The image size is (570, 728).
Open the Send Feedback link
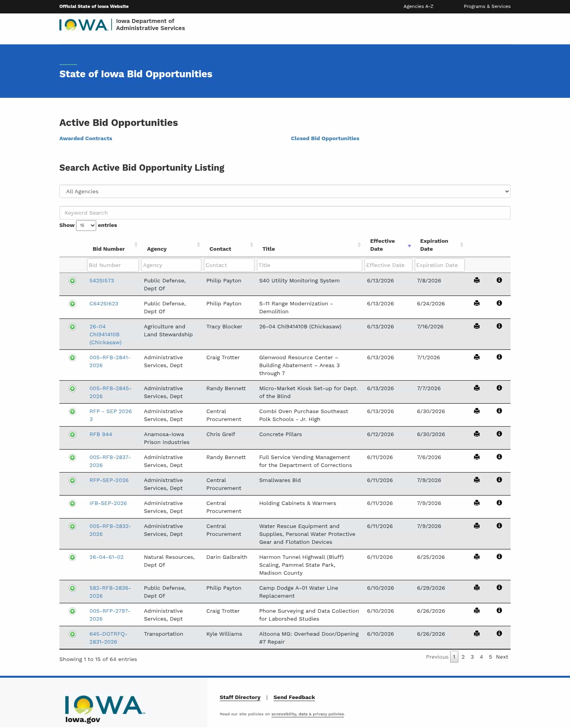[294, 698]
